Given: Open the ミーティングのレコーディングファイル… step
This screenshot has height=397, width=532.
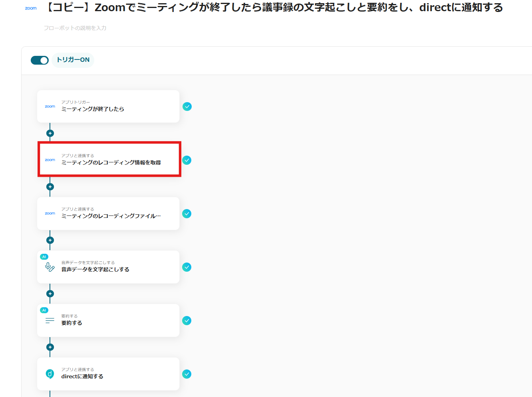Looking at the screenshot, I should 108,213.
